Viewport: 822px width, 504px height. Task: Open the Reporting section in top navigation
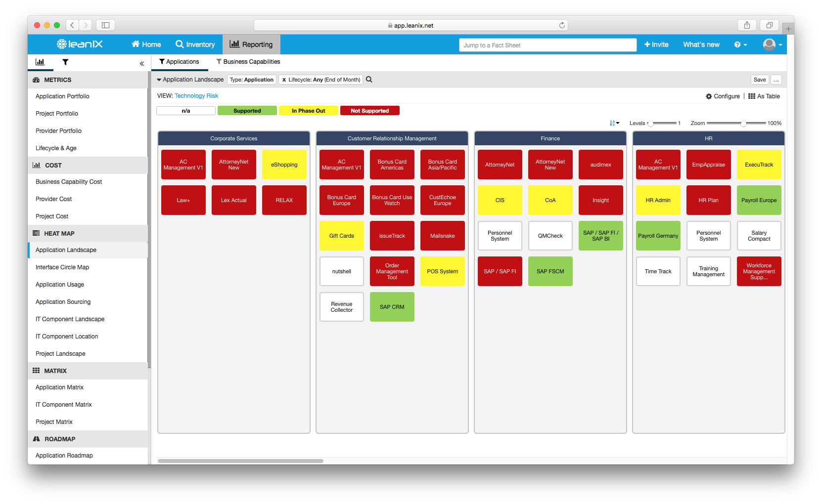click(x=251, y=44)
